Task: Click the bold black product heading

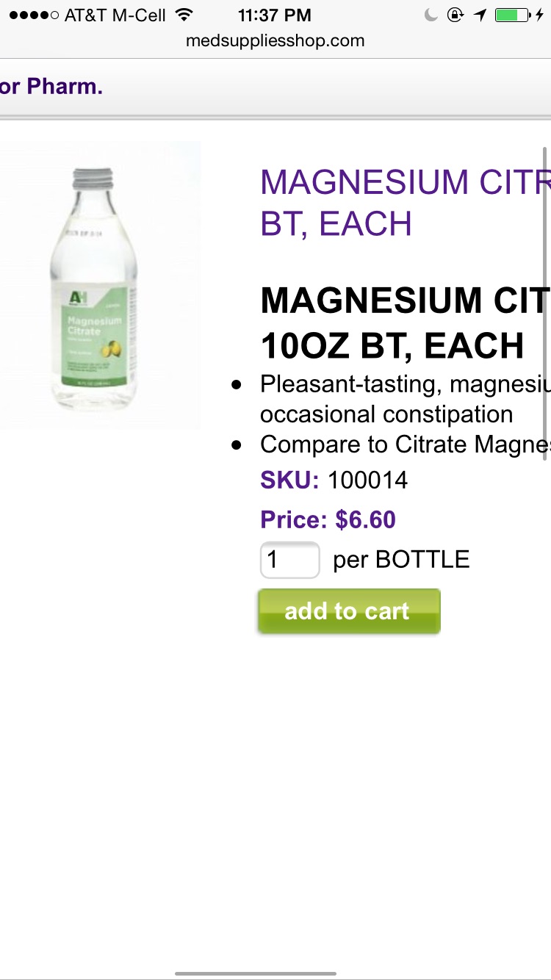Action: 406,323
